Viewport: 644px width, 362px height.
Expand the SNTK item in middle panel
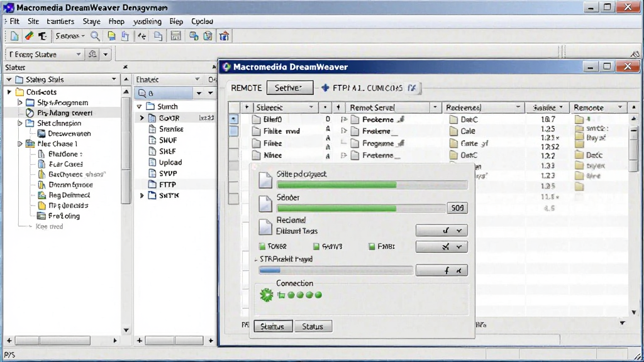tap(142, 195)
